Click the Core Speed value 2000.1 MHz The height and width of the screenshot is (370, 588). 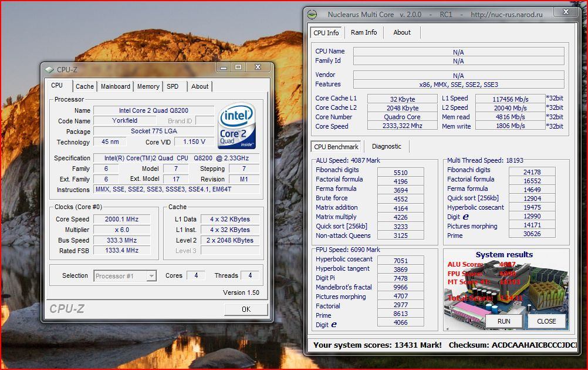[122, 219]
